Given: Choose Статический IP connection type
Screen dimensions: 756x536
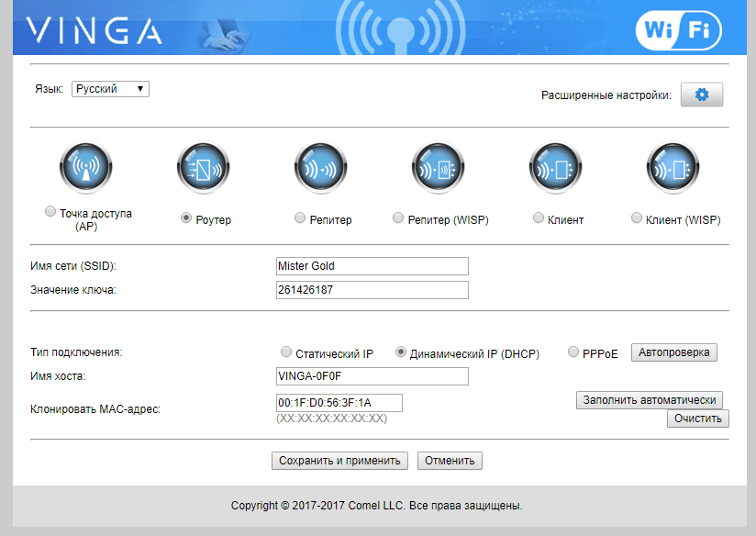Looking at the screenshot, I should pyautogui.click(x=286, y=352).
